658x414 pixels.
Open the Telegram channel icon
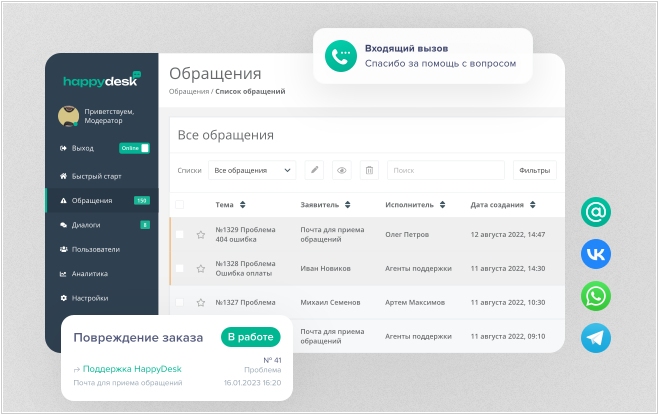(595, 338)
